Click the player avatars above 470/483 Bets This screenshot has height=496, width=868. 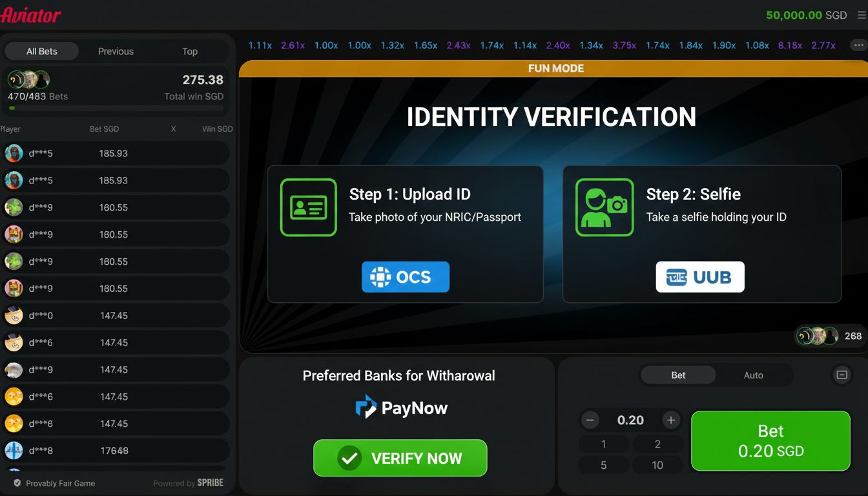(29, 80)
